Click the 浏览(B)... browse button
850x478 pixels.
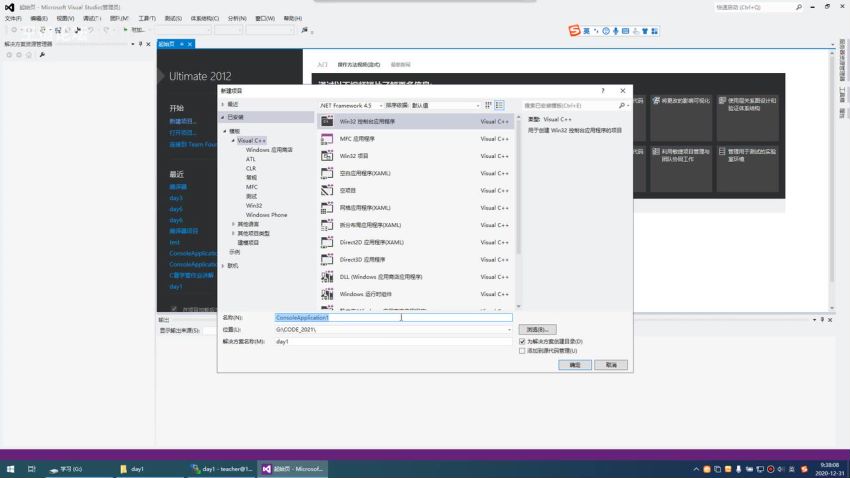point(537,330)
